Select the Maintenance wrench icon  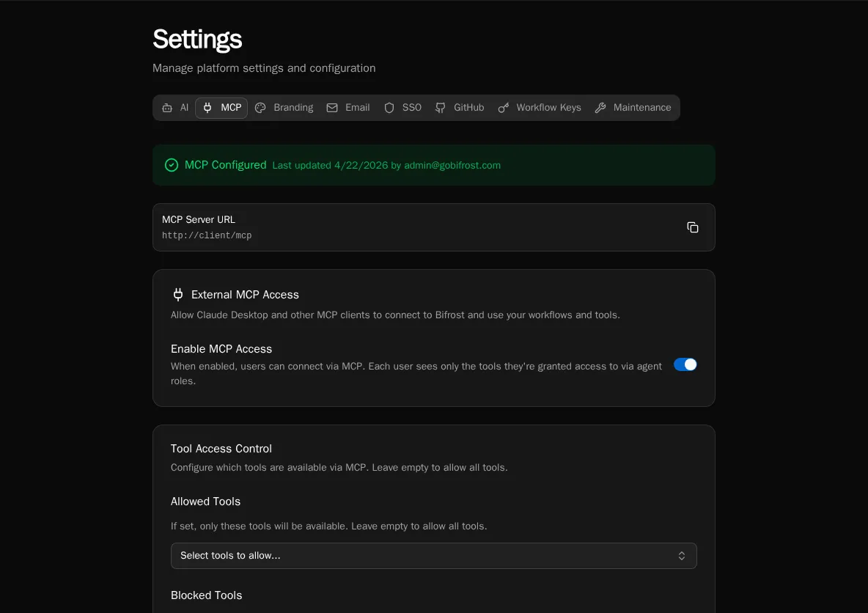pos(600,108)
